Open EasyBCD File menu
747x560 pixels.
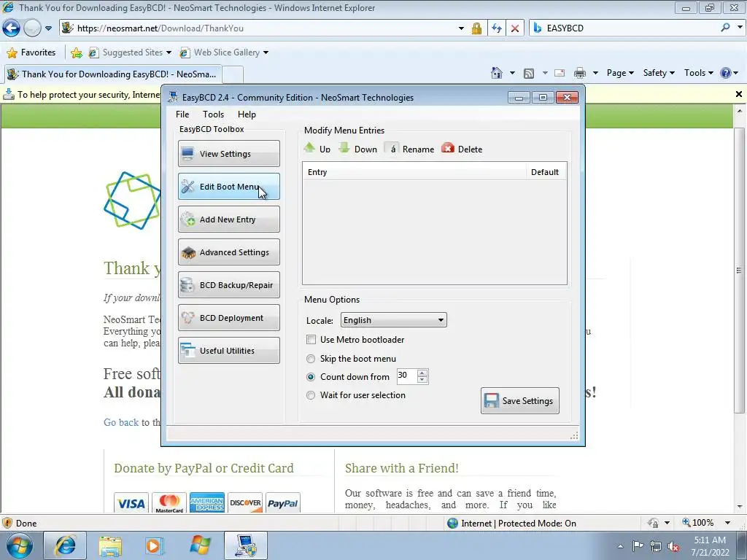tap(182, 114)
